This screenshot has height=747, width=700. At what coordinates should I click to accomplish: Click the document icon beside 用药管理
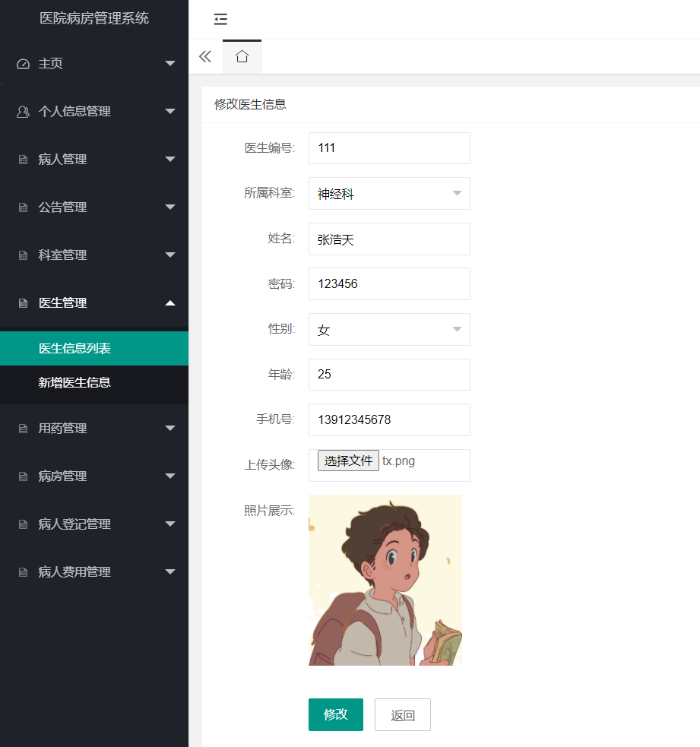pos(23,429)
